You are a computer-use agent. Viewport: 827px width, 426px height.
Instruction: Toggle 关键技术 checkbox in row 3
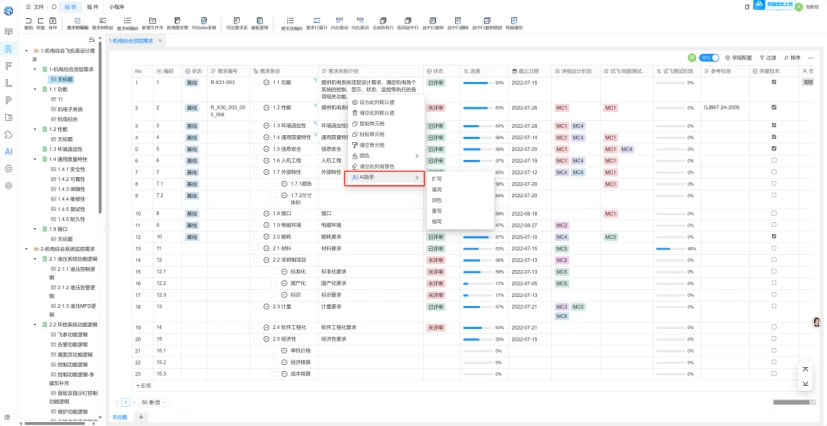pos(774,125)
